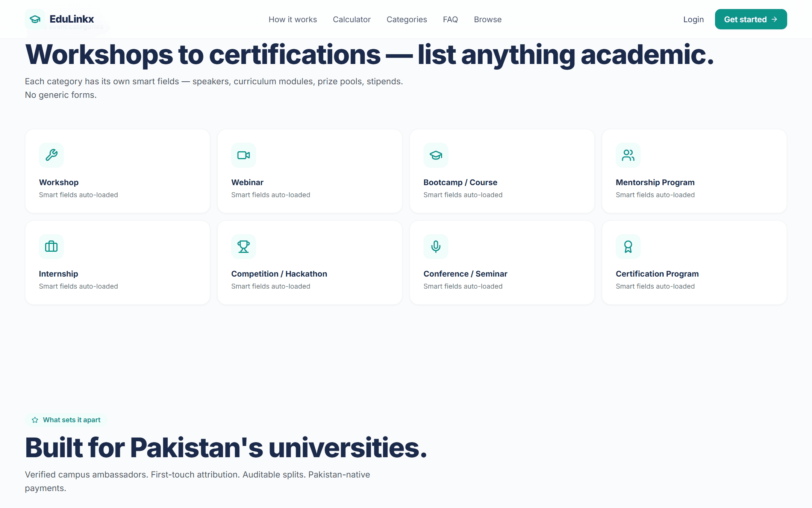Select the Mentorship Program title
812x508 pixels.
655,183
